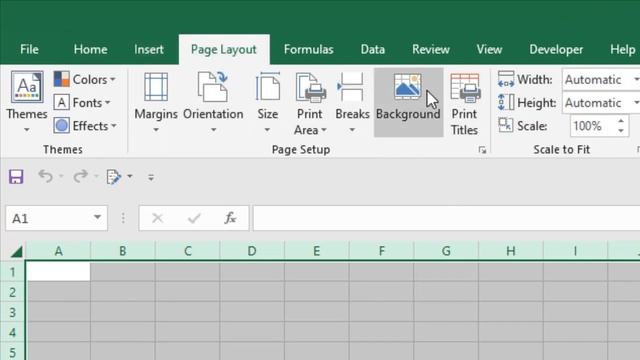The image size is (640, 360).
Task: Switch to the Insert tab
Action: click(149, 49)
